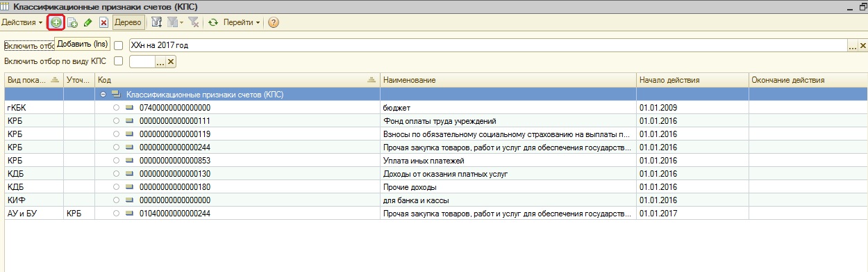The width and height of the screenshot is (868, 272).
Task: Select the row with code 00000000000000853
Action: (434, 161)
